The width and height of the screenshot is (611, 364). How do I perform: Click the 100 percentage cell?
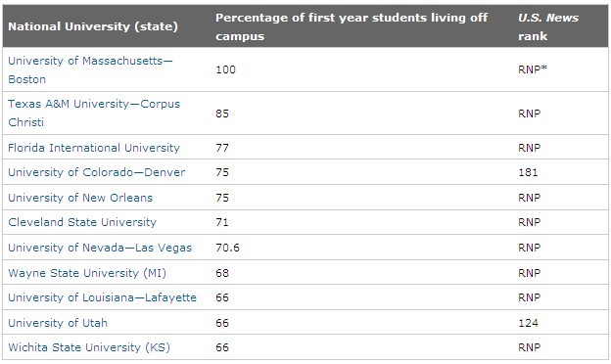[225, 70]
